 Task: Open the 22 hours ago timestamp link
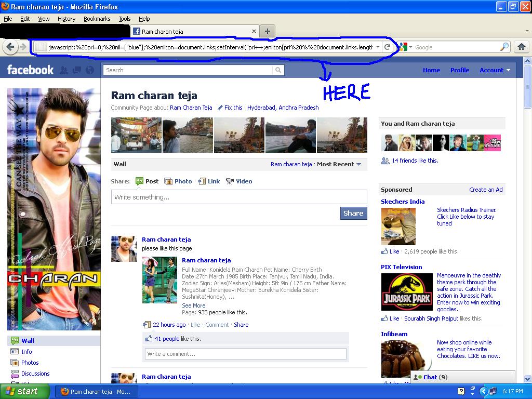[169, 325]
